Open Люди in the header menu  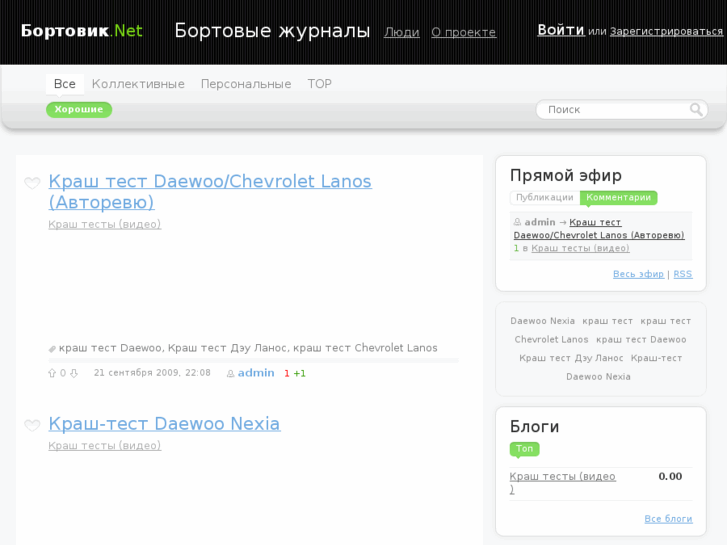(401, 32)
